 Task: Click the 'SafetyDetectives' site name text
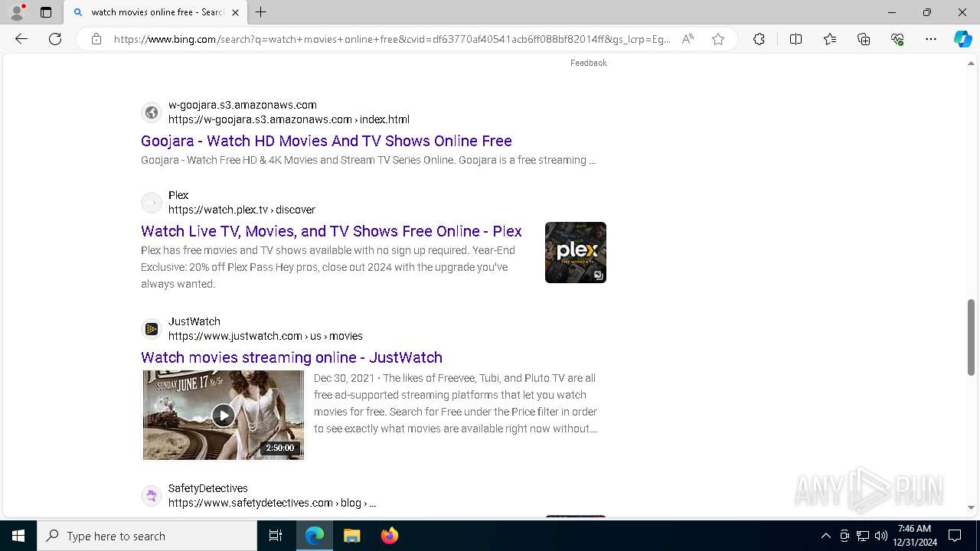point(208,488)
